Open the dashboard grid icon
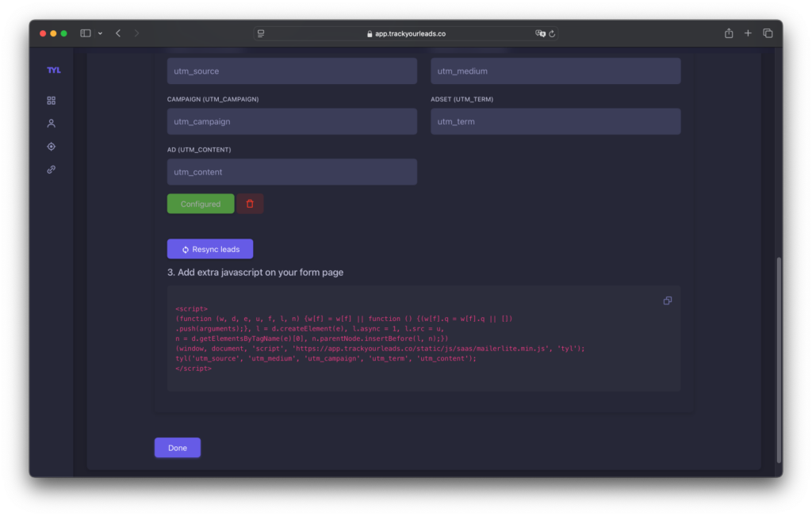This screenshot has height=516, width=812. tap(52, 101)
